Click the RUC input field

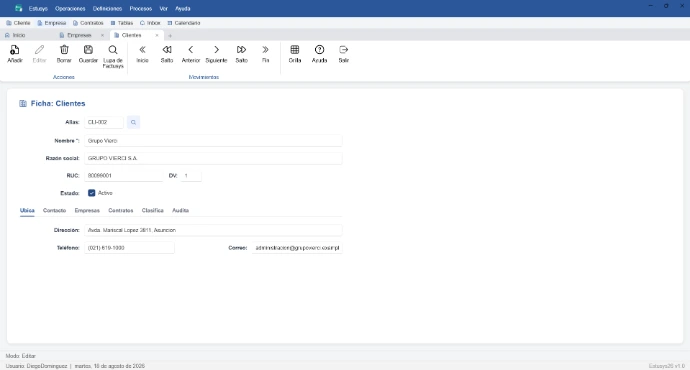tap(124, 176)
